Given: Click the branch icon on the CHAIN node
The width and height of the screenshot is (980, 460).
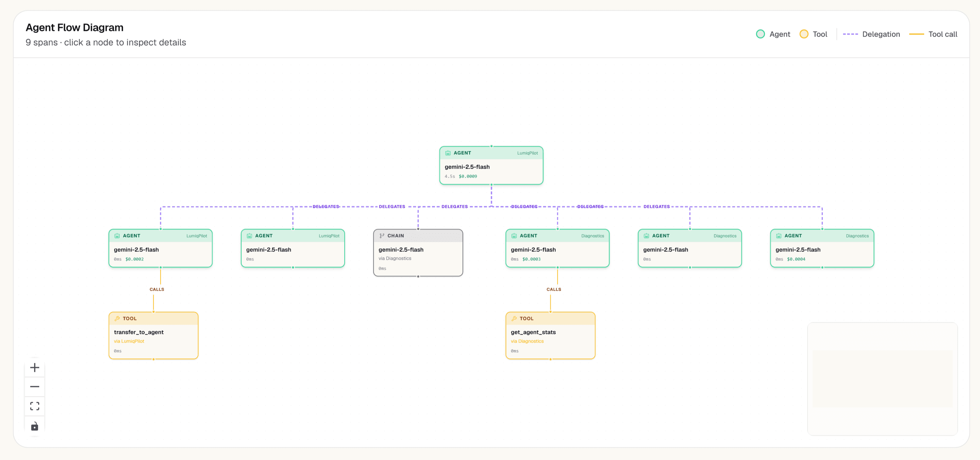Looking at the screenshot, I should pos(381,236).
